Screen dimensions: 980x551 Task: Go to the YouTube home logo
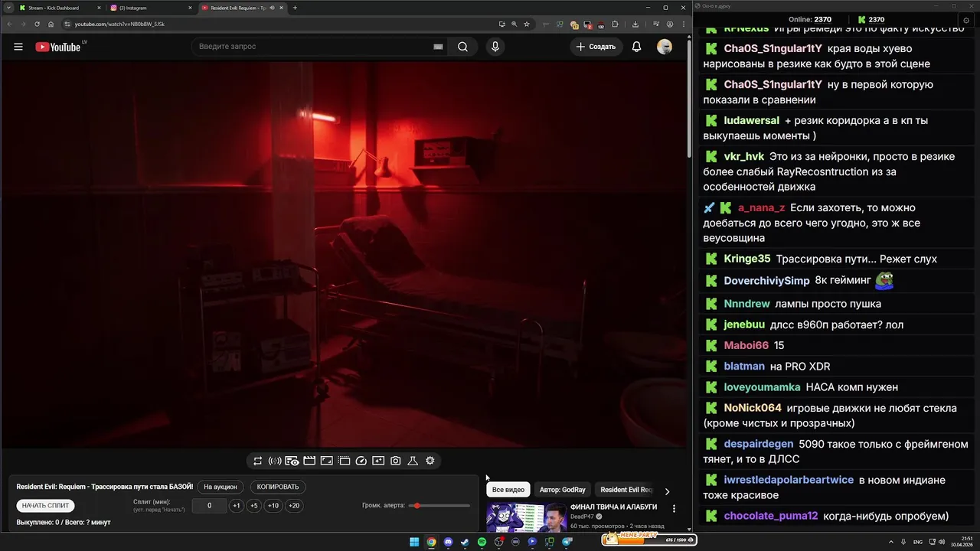click(x=58, y=47)
